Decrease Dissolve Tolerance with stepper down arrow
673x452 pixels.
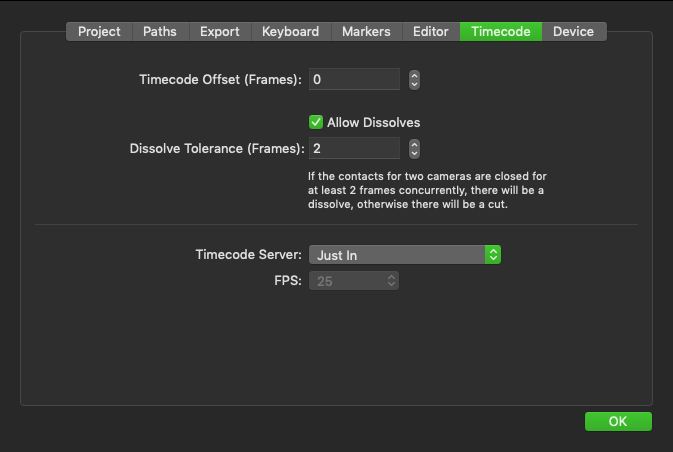tap(414, 154)
